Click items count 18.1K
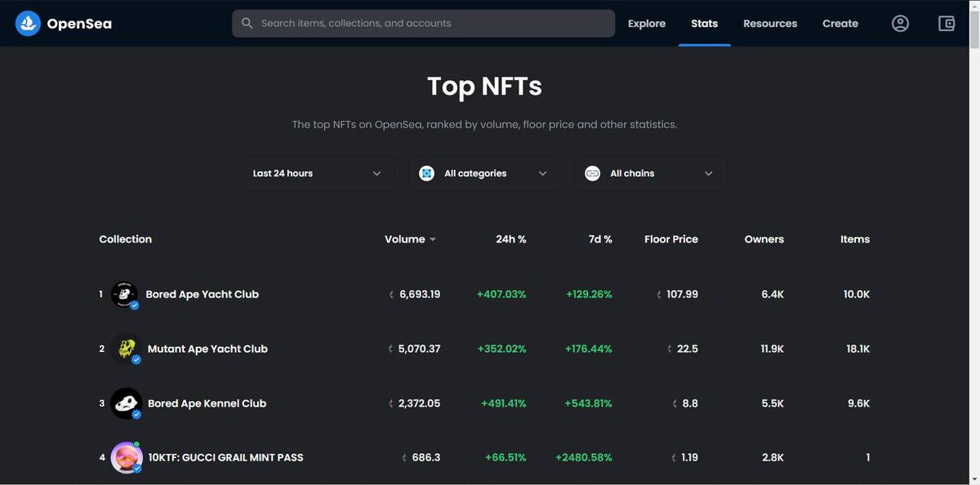Screen dimensions: 980x485 click(858, 349)
